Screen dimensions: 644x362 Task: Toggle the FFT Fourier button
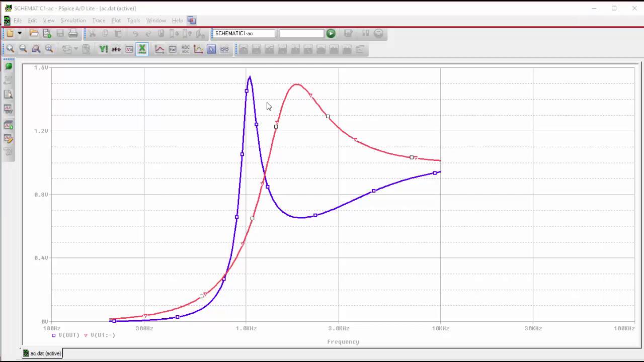click(x=116, y=49)
